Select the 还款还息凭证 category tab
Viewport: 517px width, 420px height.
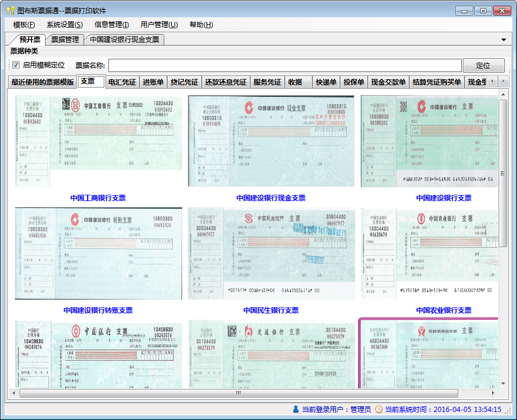click(x=226, y=82)
